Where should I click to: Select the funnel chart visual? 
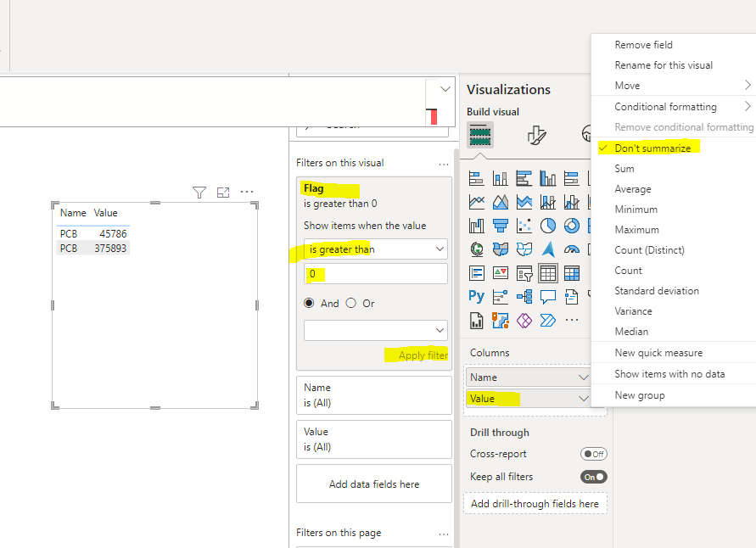click(x=500, y=225)
